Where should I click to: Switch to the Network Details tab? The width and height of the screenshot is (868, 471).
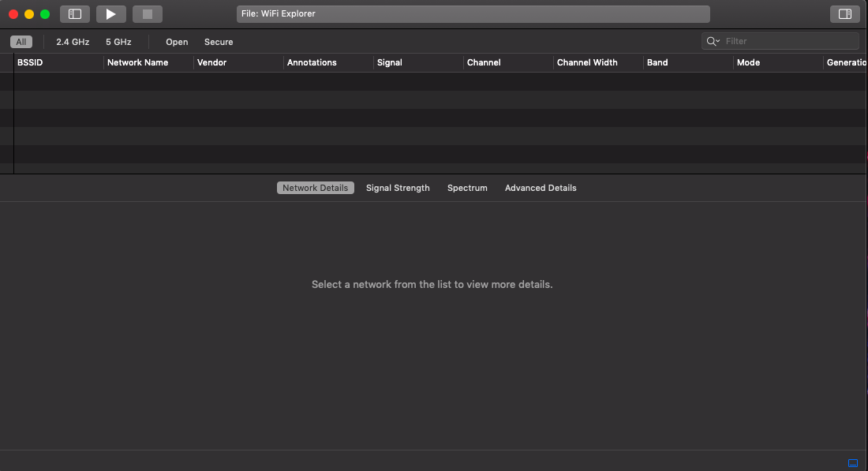316,188
